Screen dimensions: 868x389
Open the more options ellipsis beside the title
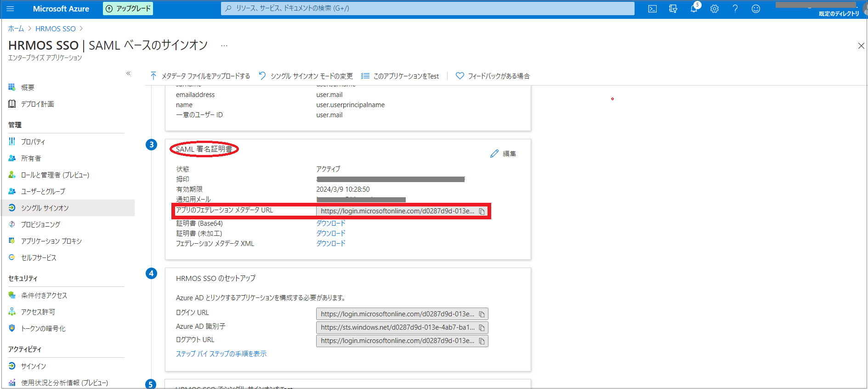pyautogui.click(x=224, y=46)
